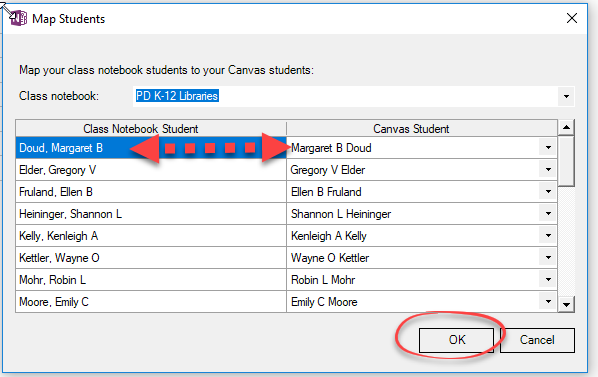
Task: Expand Margaret B Doud Canvas student dropdown
Action: coord(548,148)
